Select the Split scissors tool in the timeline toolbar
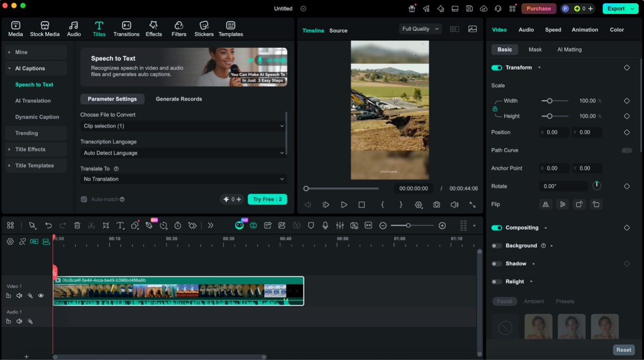 click(x=92, y=225)
